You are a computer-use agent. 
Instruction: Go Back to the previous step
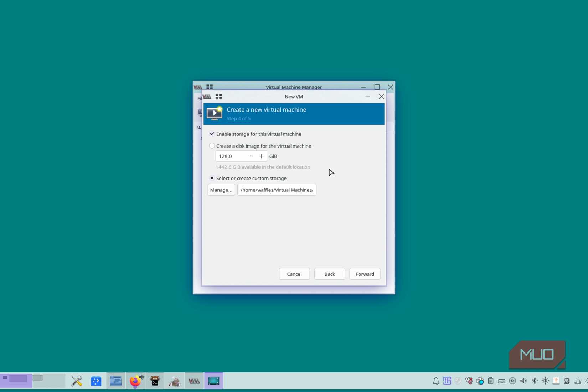(330, 274)
